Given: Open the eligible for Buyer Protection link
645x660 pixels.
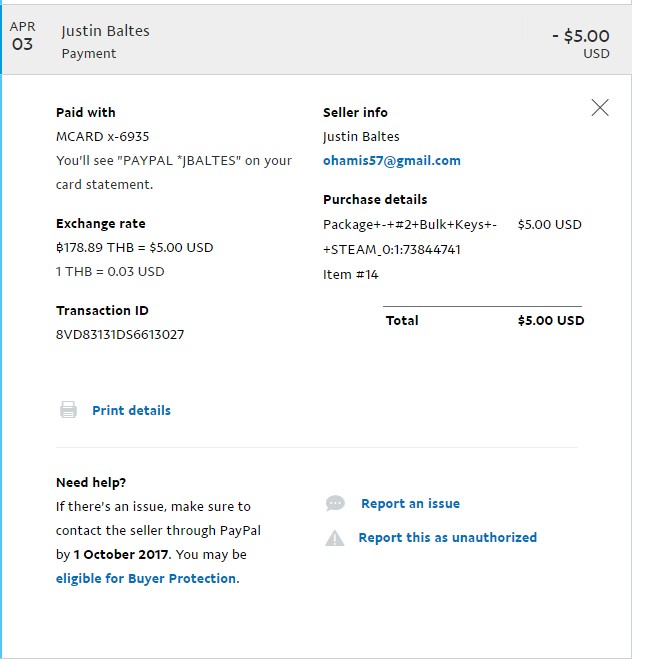Looking at the screenshot, I should click(146, 578).
